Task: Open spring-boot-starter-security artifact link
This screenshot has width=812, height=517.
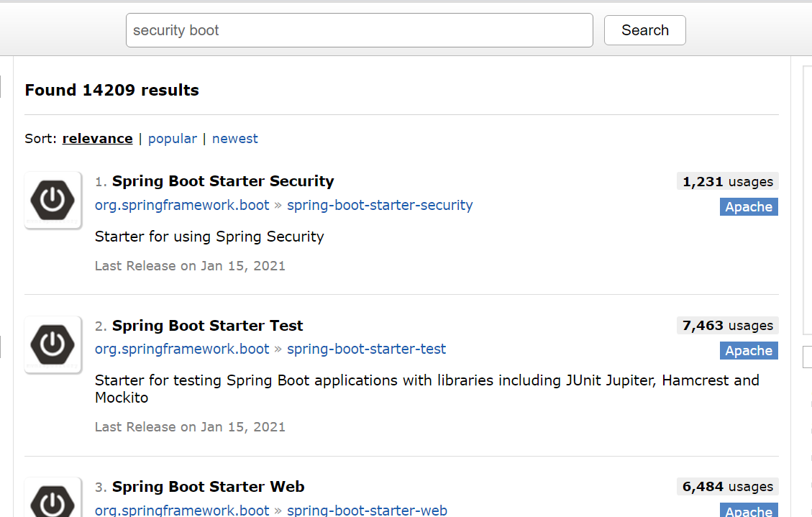Action: coord(380,205)
